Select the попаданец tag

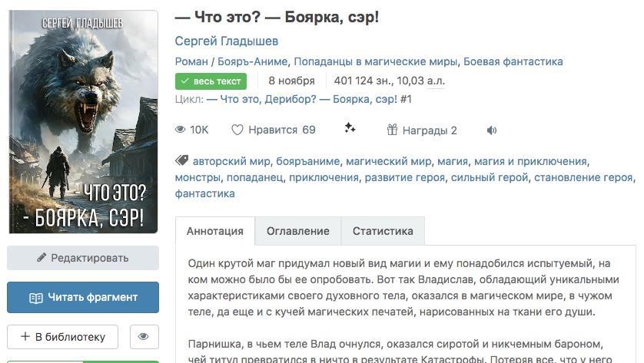point(254,177)
